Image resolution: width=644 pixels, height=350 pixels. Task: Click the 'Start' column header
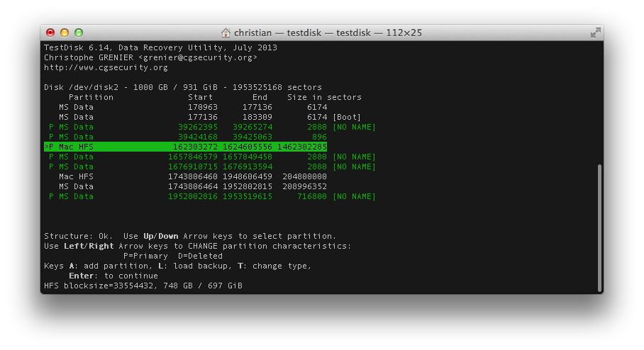[201, 97]
